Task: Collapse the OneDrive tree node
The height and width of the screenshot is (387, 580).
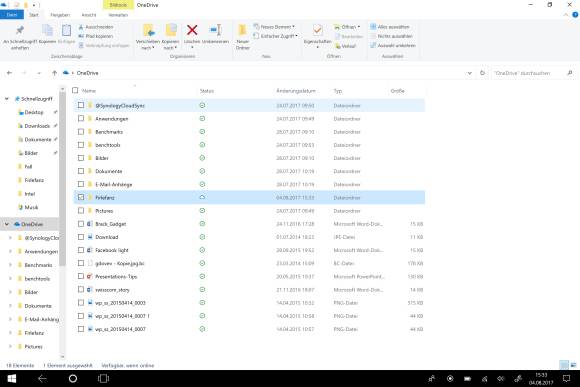Action: (7, 224)
